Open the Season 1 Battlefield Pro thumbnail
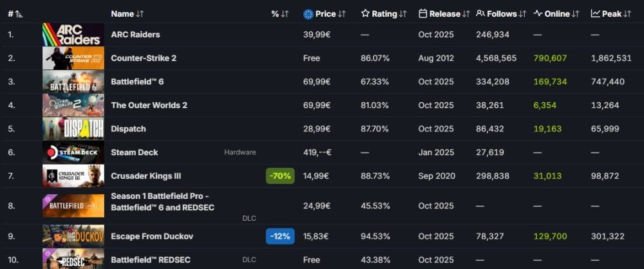Screen dimensions: 644x269 73,206
